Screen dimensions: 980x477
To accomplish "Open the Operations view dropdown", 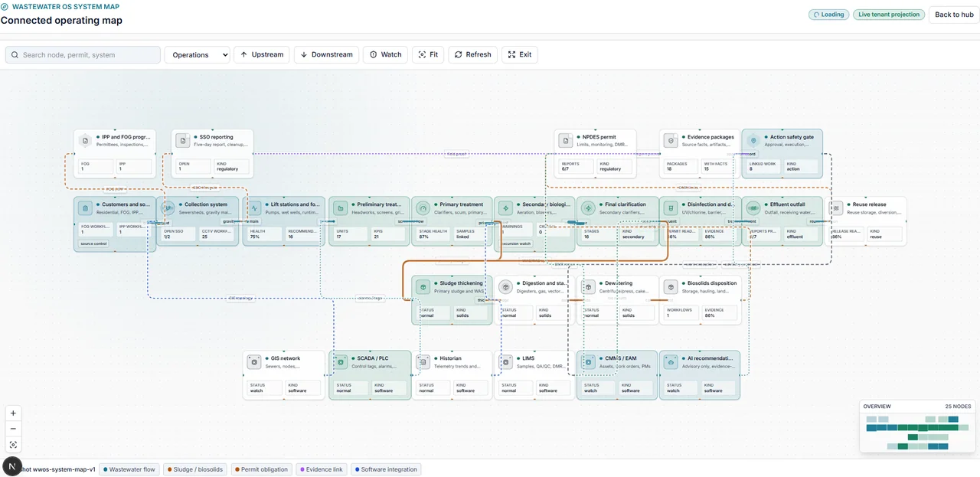I will click(197, 54).
